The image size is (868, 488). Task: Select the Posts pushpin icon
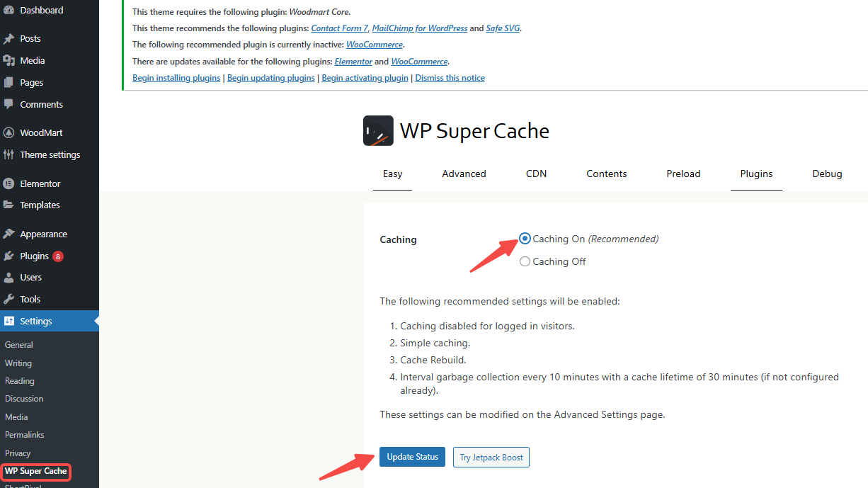click(10, 38)
